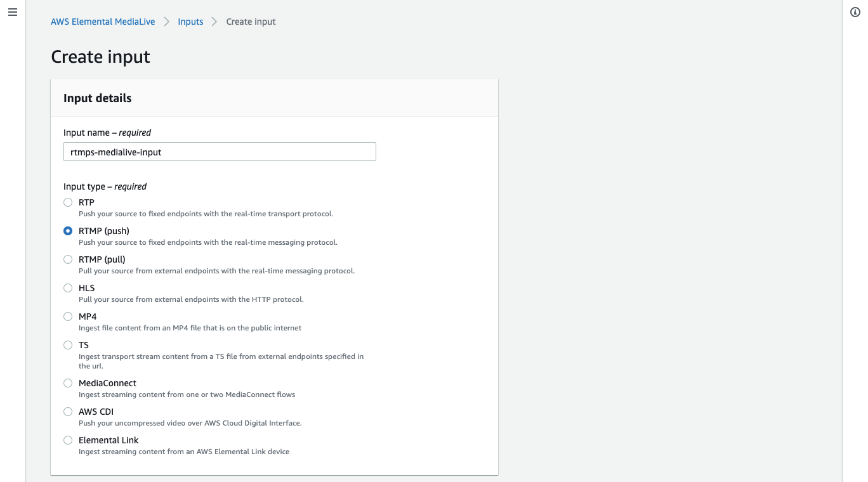Choose the MediaConnect input type

(x=68, y=383)
